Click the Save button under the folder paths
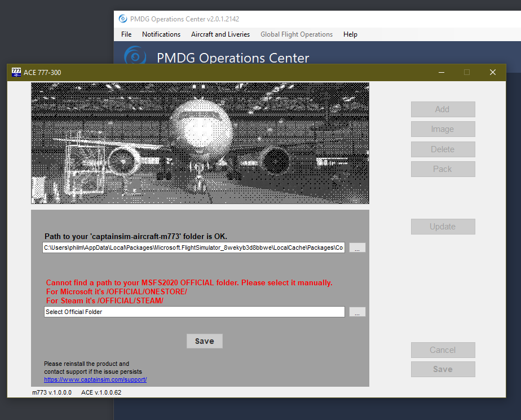The width and height of the screenshot is (521, 420). [204, 341]
